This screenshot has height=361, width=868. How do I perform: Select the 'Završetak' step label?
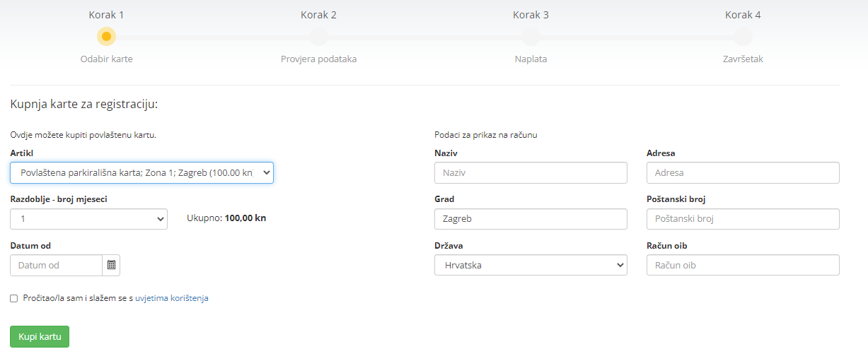[x=743, y=59]
